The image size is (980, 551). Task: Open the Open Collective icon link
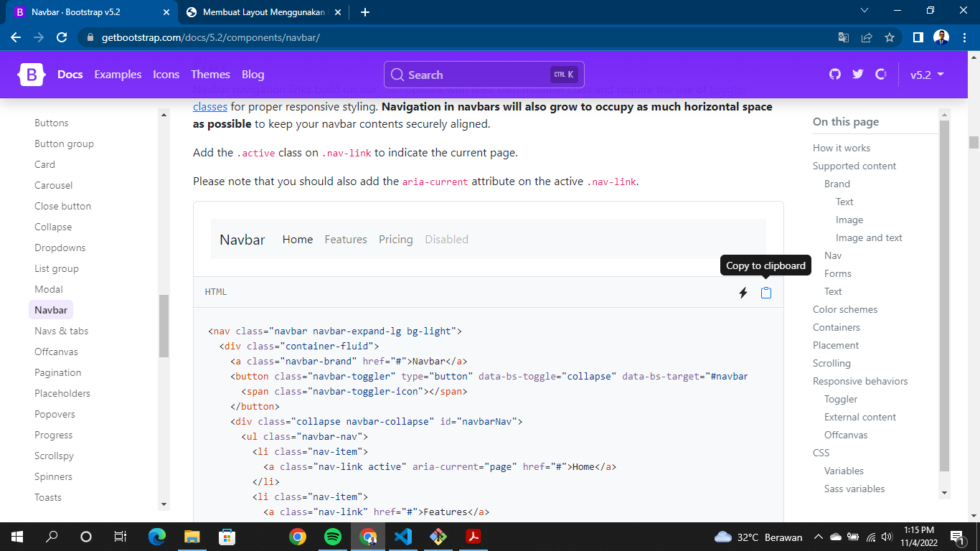pyautogui.click(x=881, y=75)
